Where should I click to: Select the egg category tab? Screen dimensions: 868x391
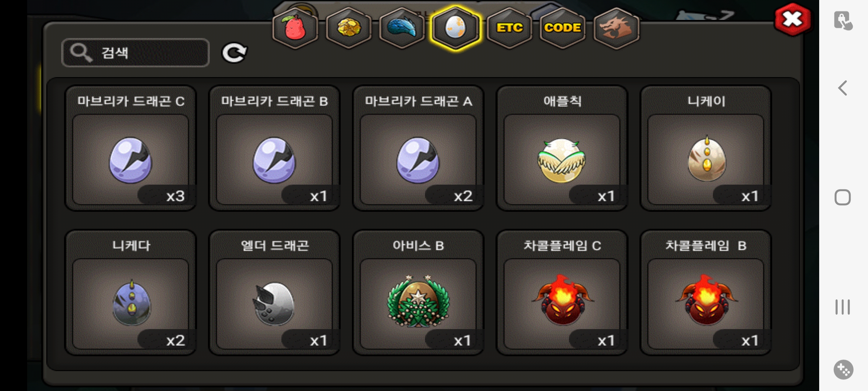(455, 28)
